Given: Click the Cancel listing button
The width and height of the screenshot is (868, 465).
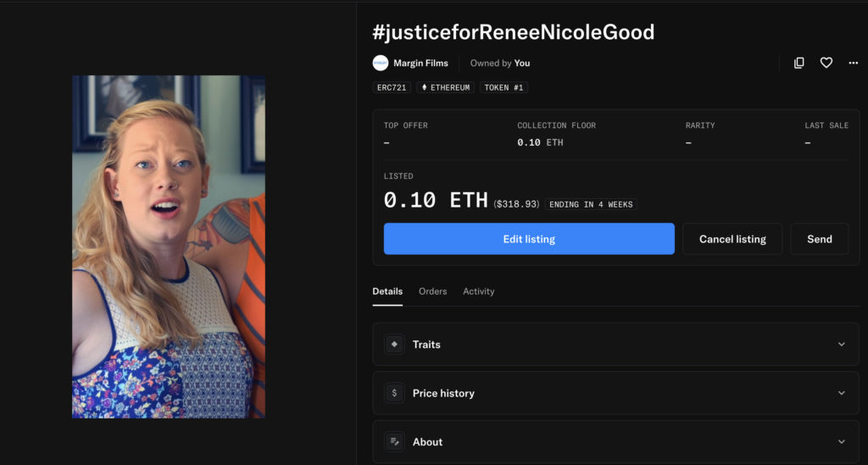Looking at the screenshot, I should click(732, 239).
